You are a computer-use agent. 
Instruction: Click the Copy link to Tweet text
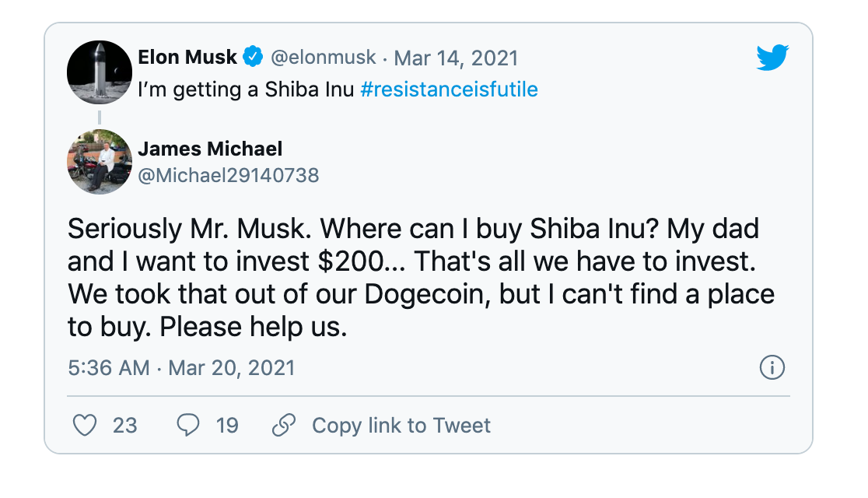pos(401,426)
